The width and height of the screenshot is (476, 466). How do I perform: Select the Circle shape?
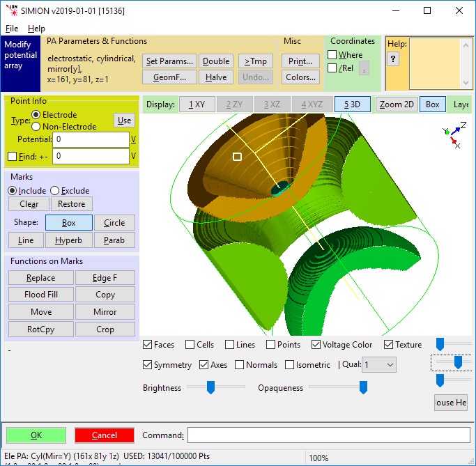(114, 223)
